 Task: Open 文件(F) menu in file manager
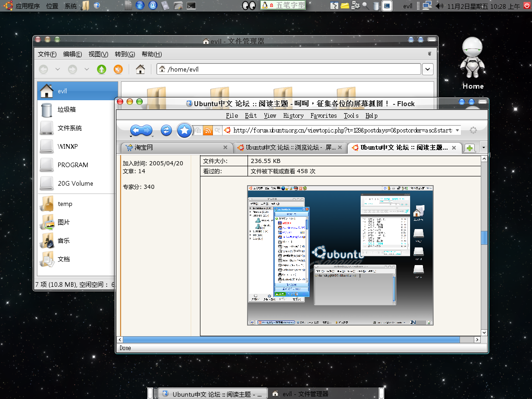click(47, 54)
